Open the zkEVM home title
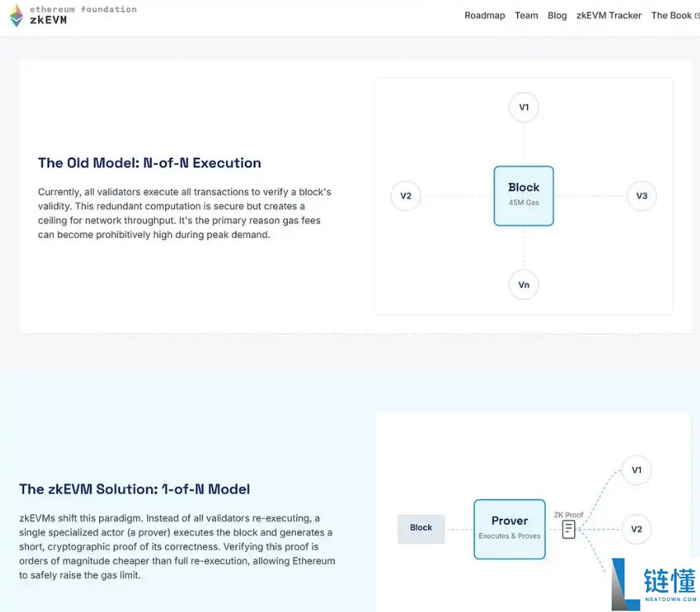 [x=48, y=20]
